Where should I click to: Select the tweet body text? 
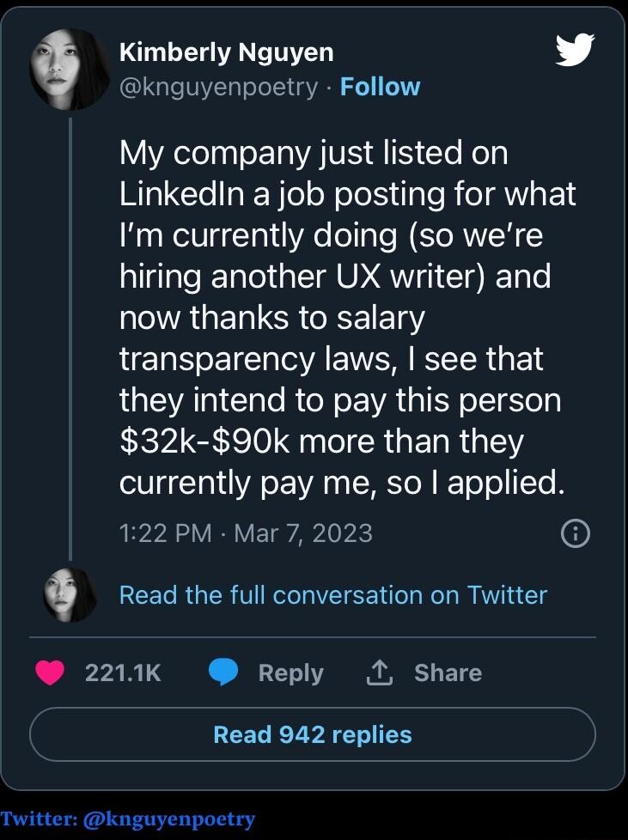pyautogui.click(x=344, y=318)
